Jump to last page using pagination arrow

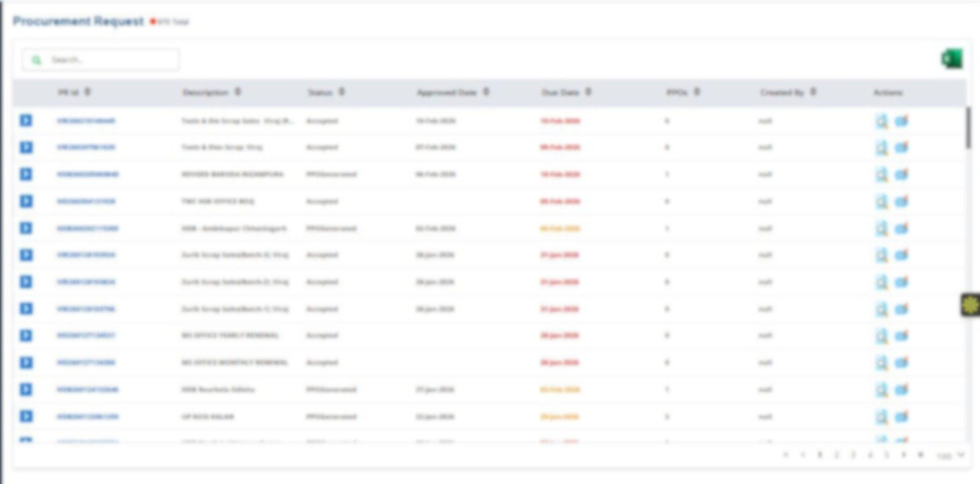click(921, 455)
